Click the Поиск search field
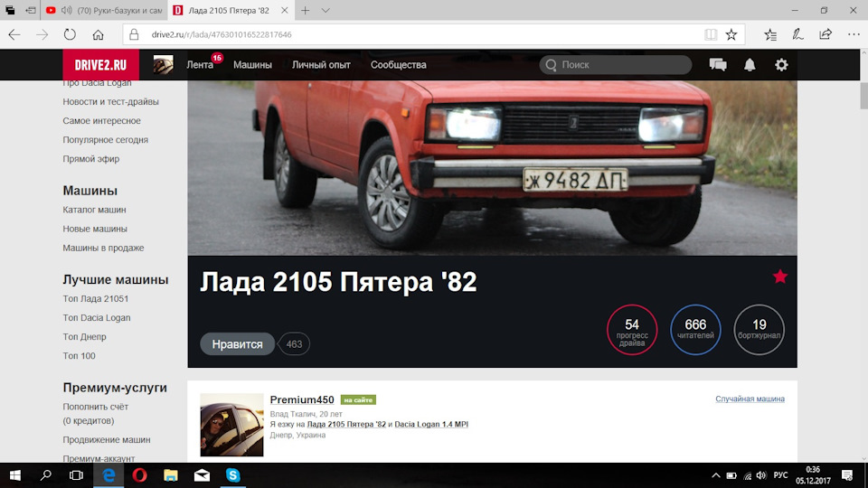This screenshot has width=868, height=488. 616,65
